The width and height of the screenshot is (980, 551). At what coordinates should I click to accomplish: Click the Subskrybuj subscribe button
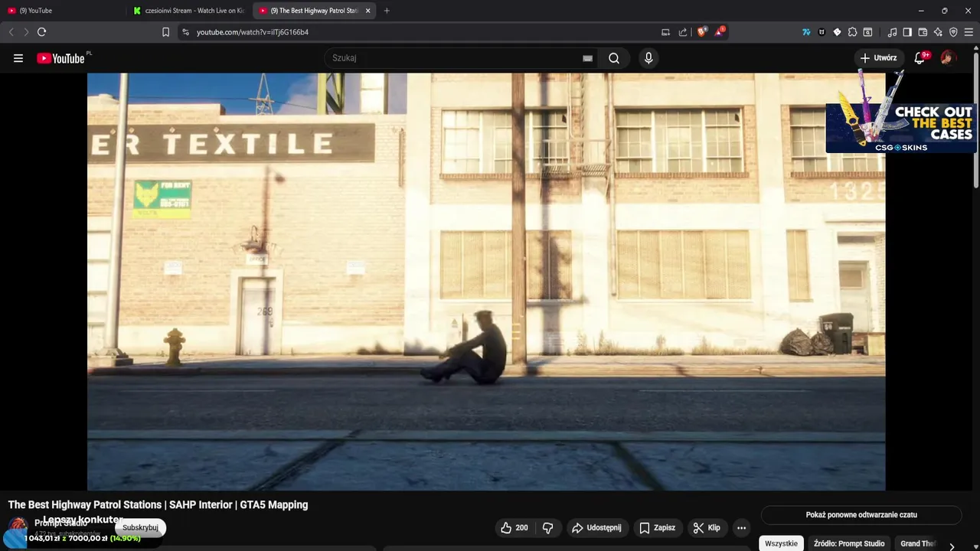(140, 527)
